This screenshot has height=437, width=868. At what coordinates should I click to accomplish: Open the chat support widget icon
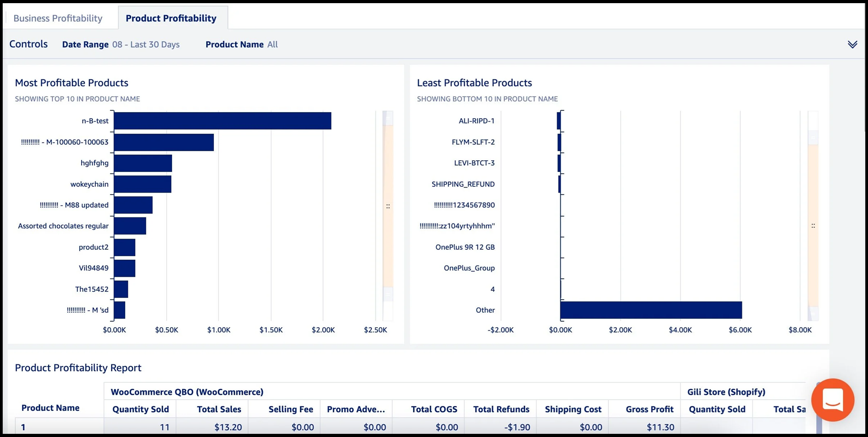[832, 399]
